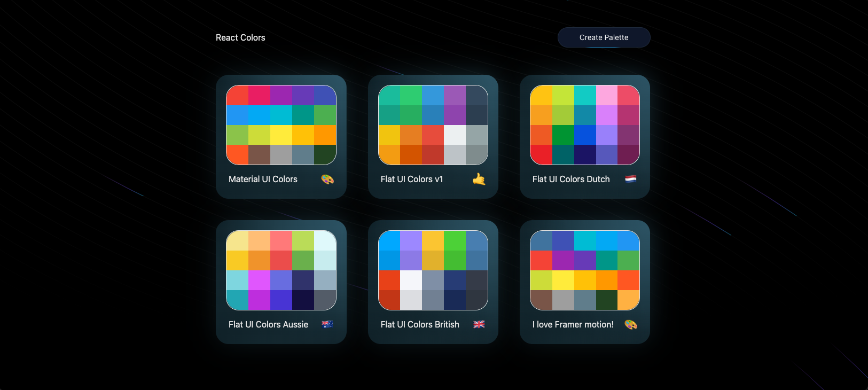Viewport: 868px width, 390px height.
Task: Click the magenta swatch in Flat UI Colors Aussie
Action: click(260, 280)
